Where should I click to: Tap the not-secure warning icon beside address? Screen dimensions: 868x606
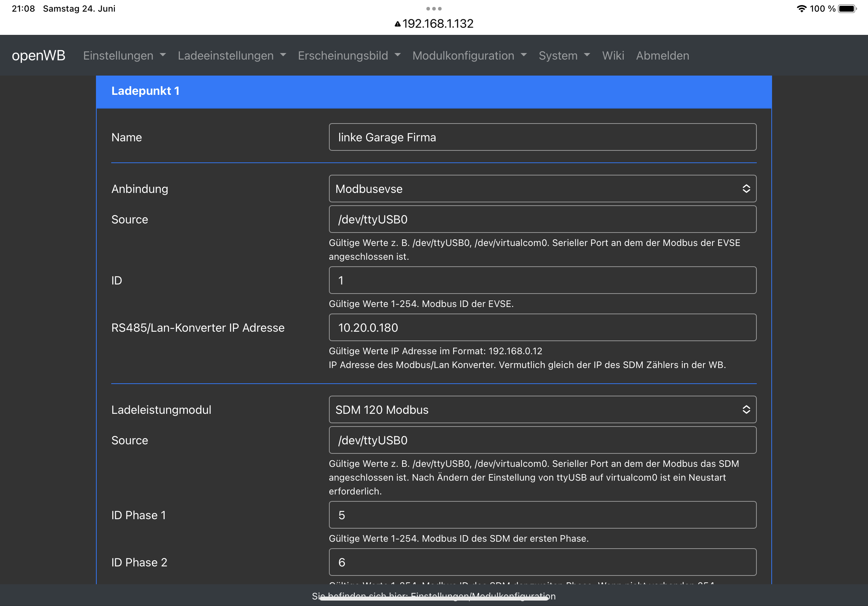coord(397,24)
